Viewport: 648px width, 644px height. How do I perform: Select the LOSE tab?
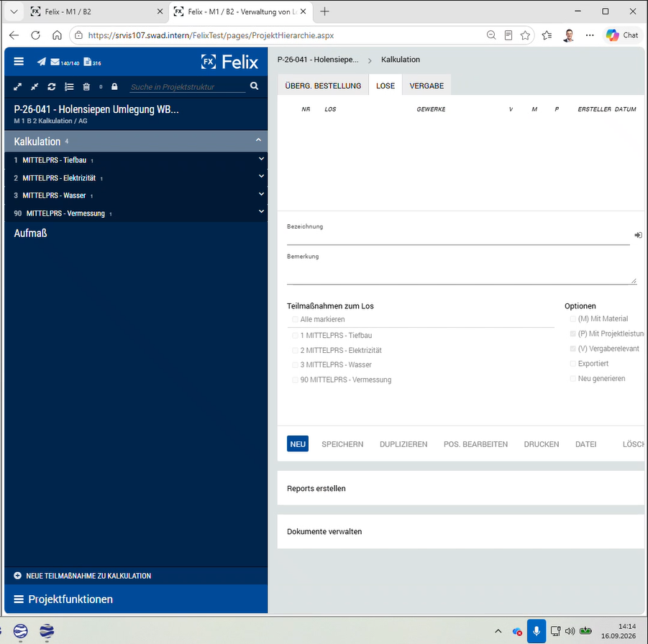tap(385, 86)
